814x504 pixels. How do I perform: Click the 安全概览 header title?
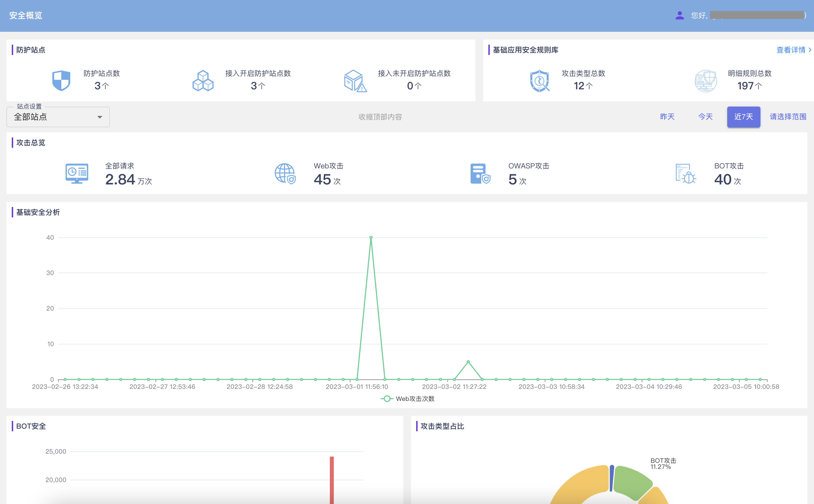pyautogui.click(x=26, y=15)
